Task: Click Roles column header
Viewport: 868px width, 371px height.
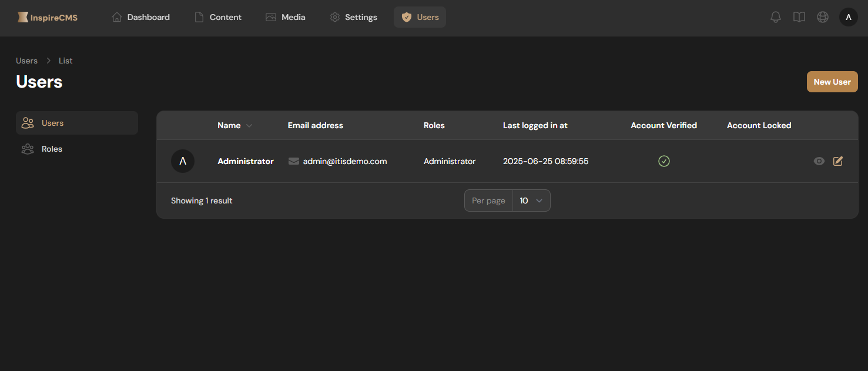Action: tap(434, 125)
